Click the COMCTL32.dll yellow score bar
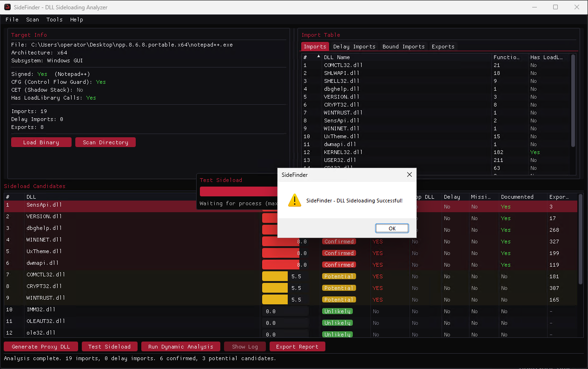Image resolution: width=588 pixels, height=369 pixels. pos(275,276)
